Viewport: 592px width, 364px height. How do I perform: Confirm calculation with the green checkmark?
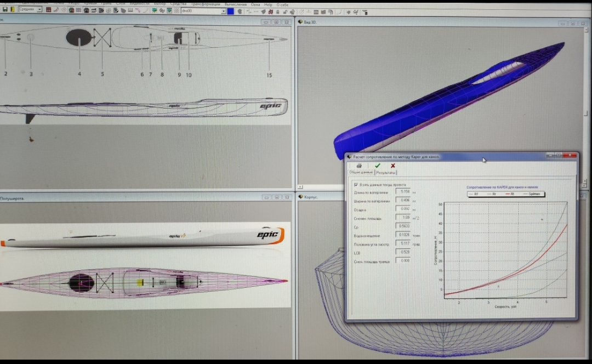coord(377,166)
